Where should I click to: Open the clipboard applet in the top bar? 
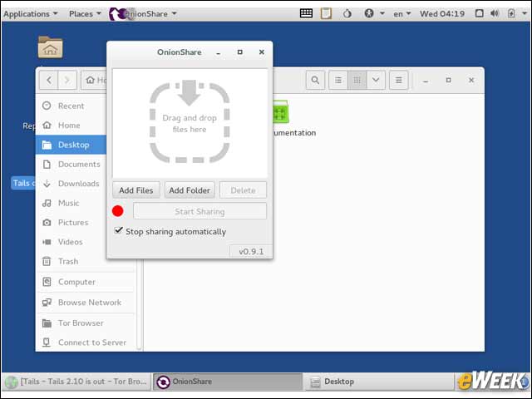(326, 13)
